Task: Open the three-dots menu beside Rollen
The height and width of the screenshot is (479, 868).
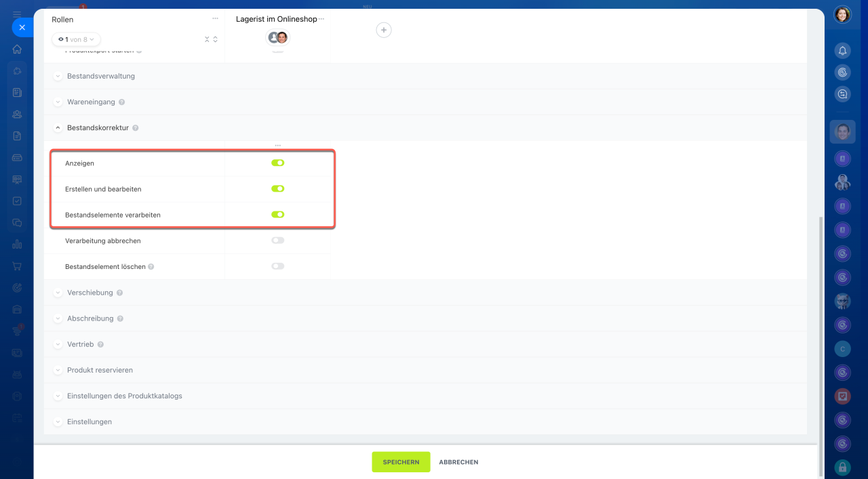Action: click(215, 19)
